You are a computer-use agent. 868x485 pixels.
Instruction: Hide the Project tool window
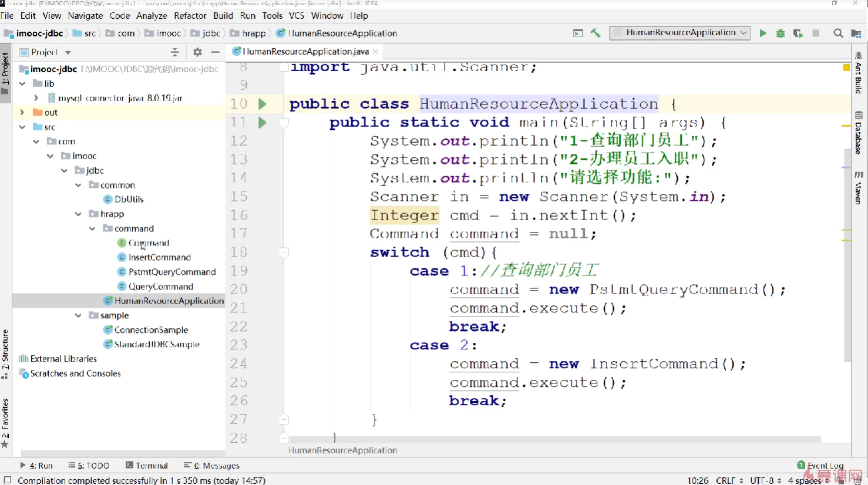click(x=216, y=52)
